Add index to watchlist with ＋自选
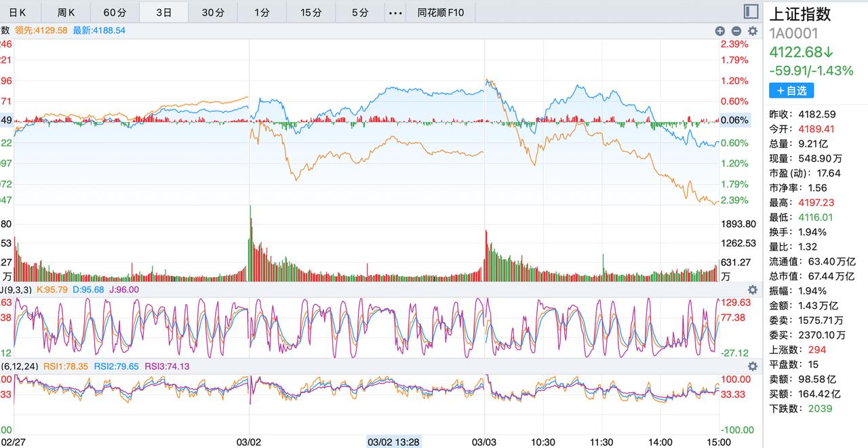 pos(791,90)
